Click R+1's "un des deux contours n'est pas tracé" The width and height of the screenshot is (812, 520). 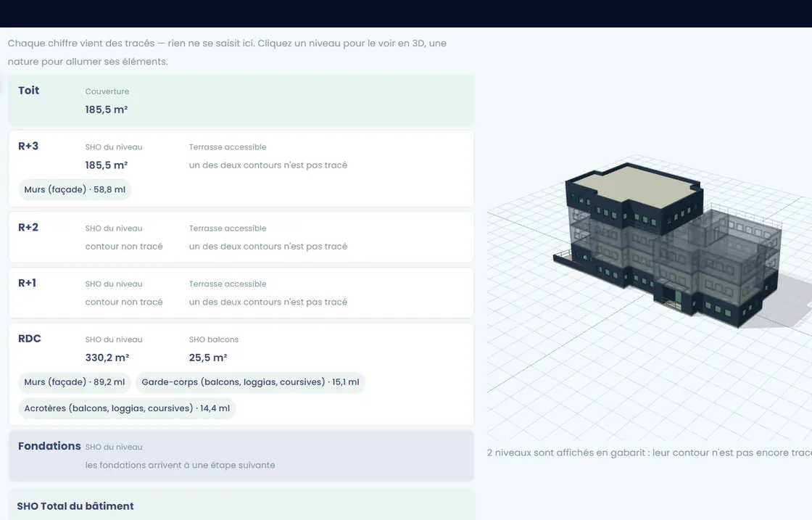[x=268, y=302]
